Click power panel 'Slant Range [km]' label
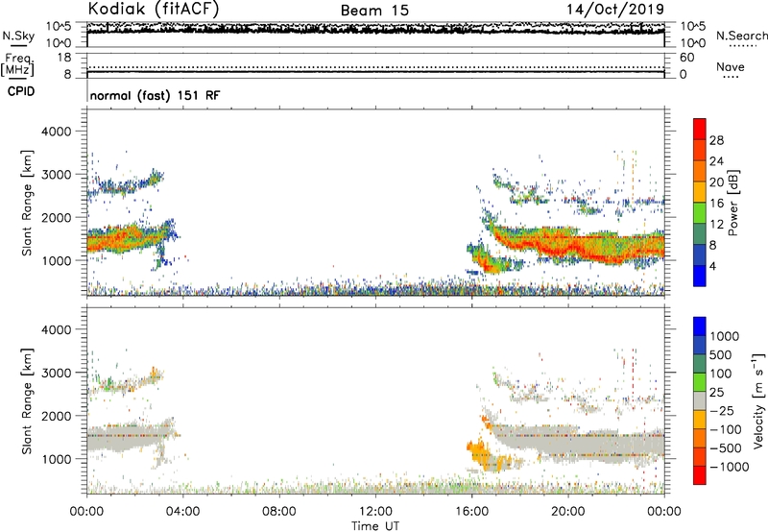 click(x=27, y=203)
